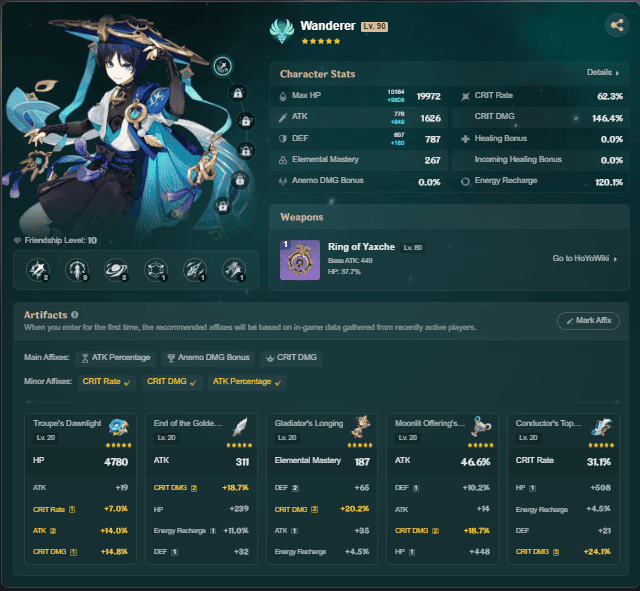Open the second talent icon, elemental skill
The height and width of the screenshot is (591, 640).
(x=77, y=270)
